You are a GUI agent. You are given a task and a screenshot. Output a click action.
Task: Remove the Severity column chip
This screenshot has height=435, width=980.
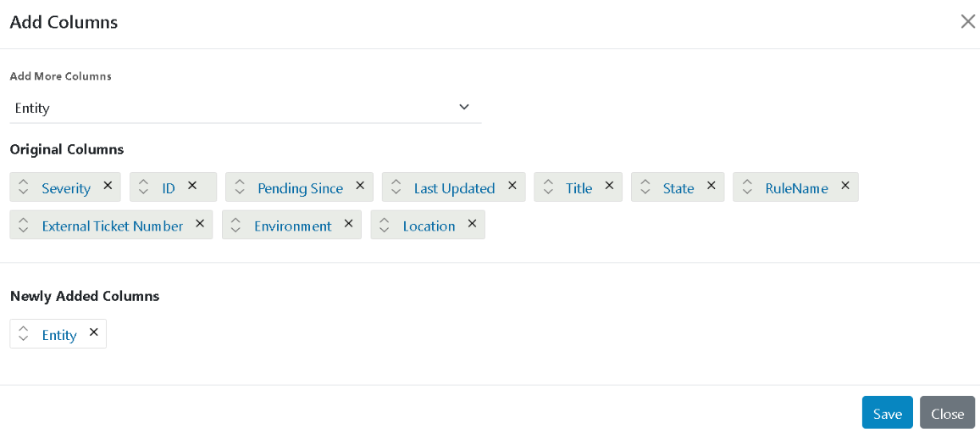108,186
